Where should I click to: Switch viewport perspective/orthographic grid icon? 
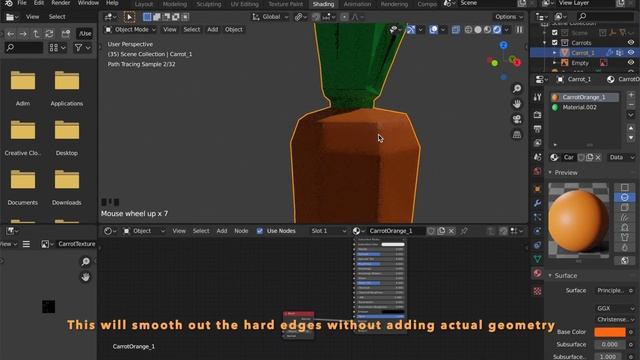[517, 134]
